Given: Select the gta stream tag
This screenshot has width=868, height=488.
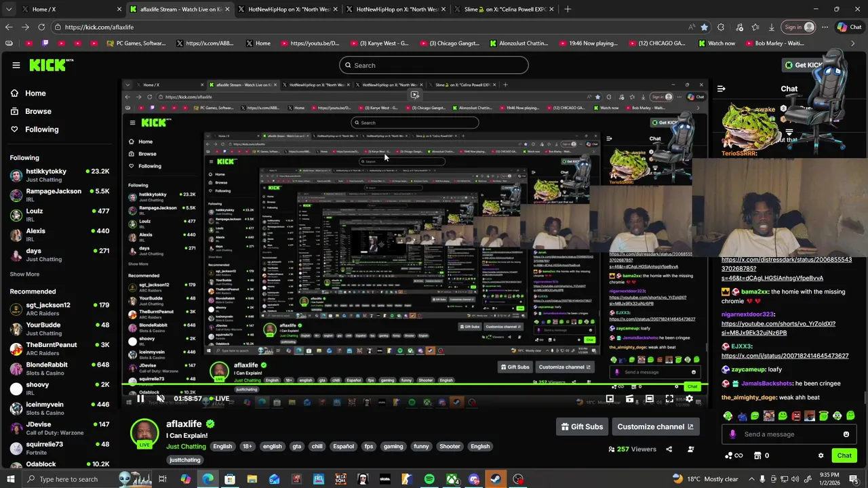Looking at the screenshot, I should click(296, 447).
